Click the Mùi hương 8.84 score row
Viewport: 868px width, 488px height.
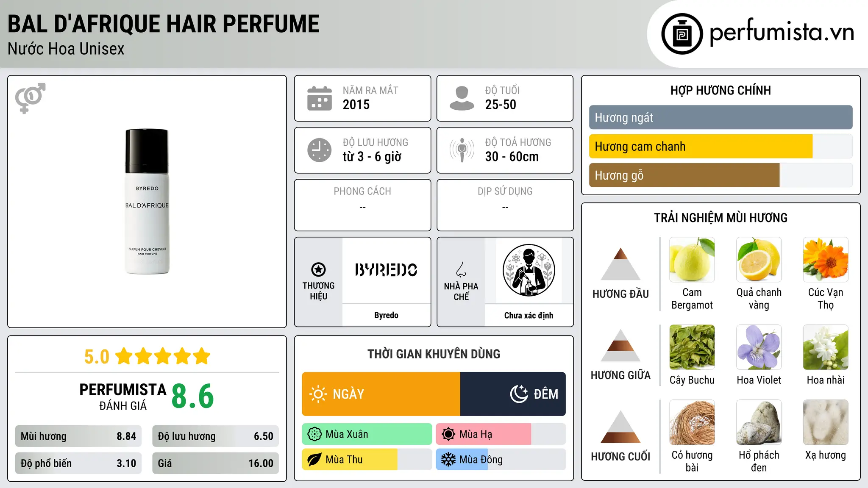(78, 436)
